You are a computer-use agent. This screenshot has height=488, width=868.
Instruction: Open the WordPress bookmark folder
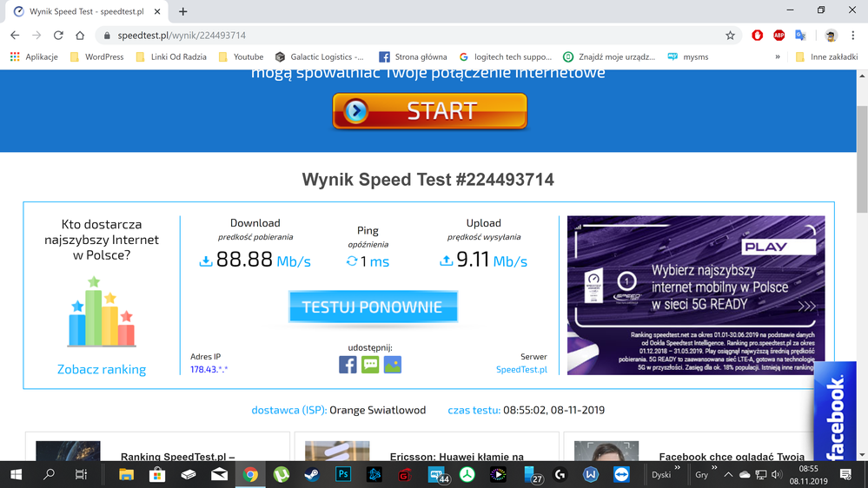click(96, 56)
